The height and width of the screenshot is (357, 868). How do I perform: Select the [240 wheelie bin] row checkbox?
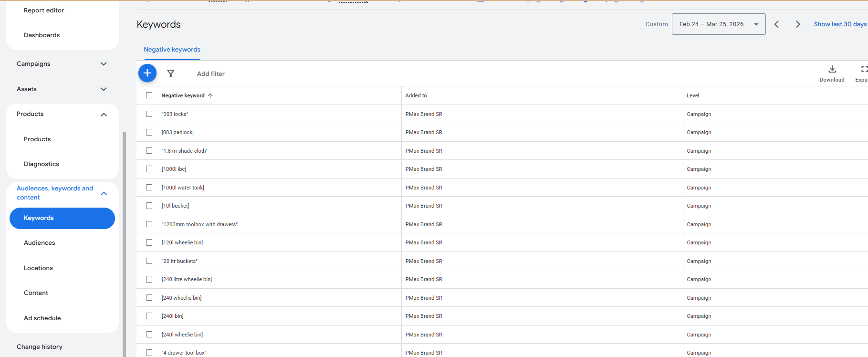[149, 298]
